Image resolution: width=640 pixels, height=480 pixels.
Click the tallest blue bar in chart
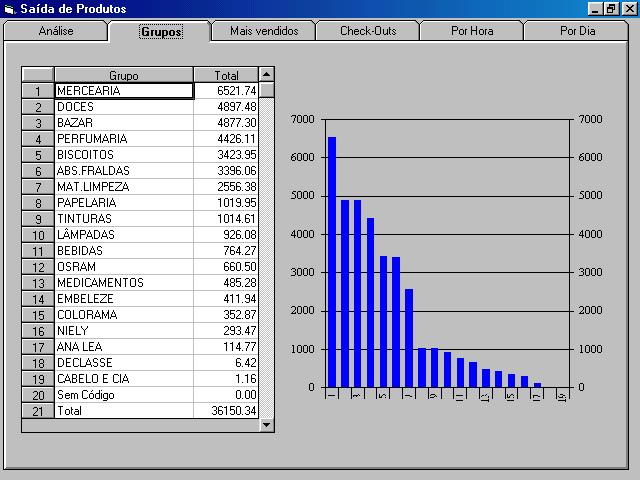(x=332, y=262)
